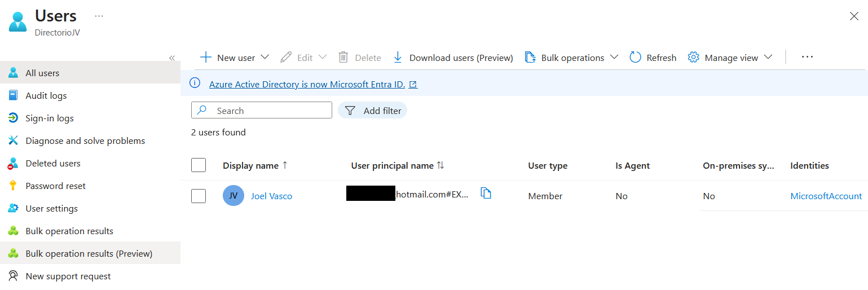Click Download users (Preview) label

461,58
